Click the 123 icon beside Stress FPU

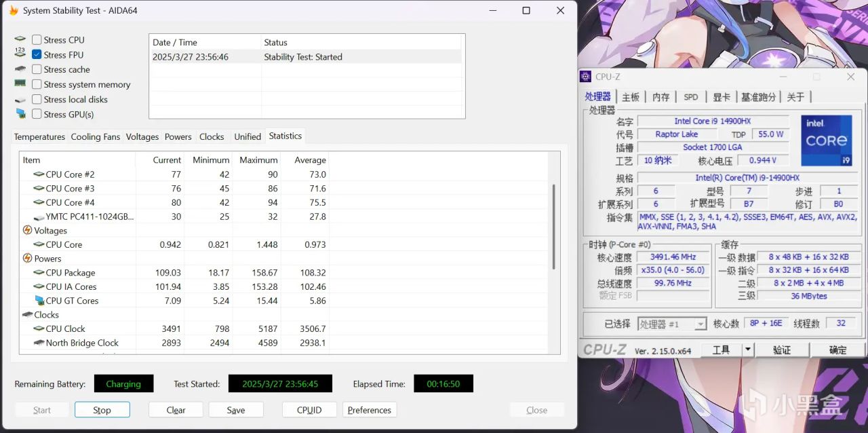point(20,54)
